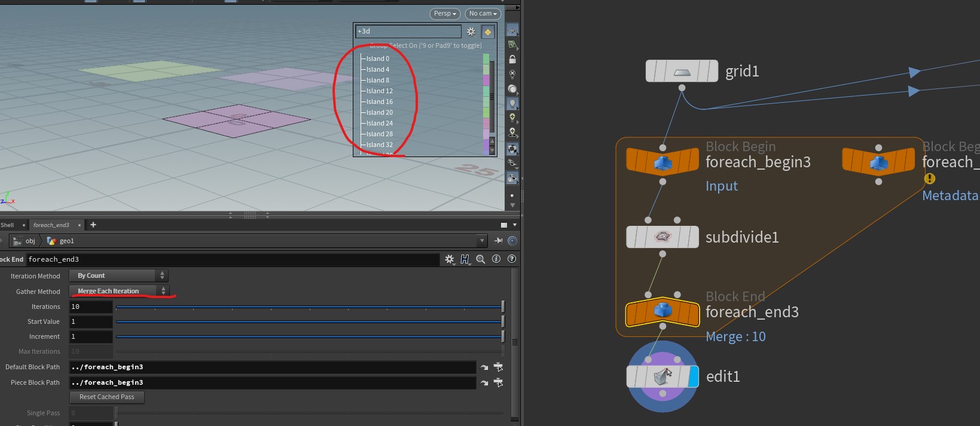Click the glasses icon in the viewport's right toolbar
Image resolution: width=980 pixels, height=426 pixels.
pyautogui.click(x=512, y=163)
